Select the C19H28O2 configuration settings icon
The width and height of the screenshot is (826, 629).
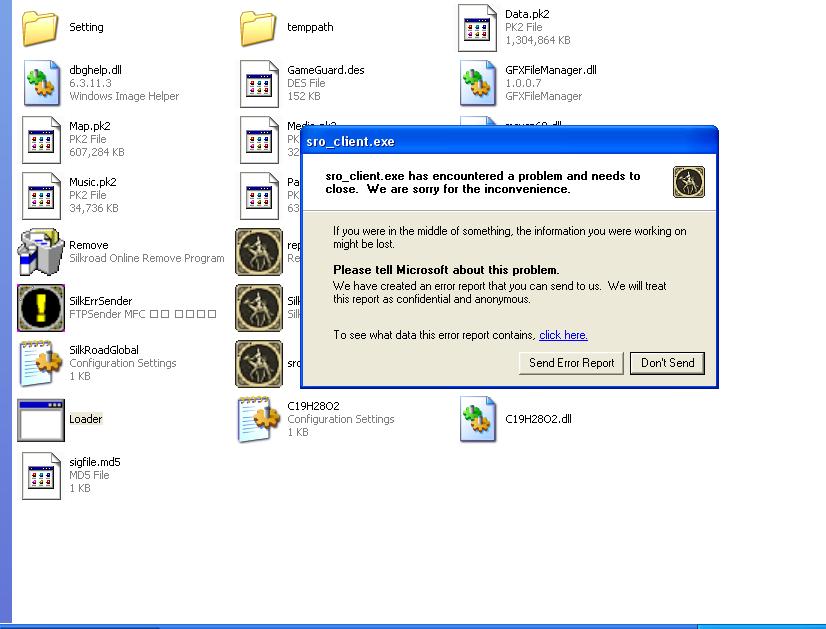point(258,419)
